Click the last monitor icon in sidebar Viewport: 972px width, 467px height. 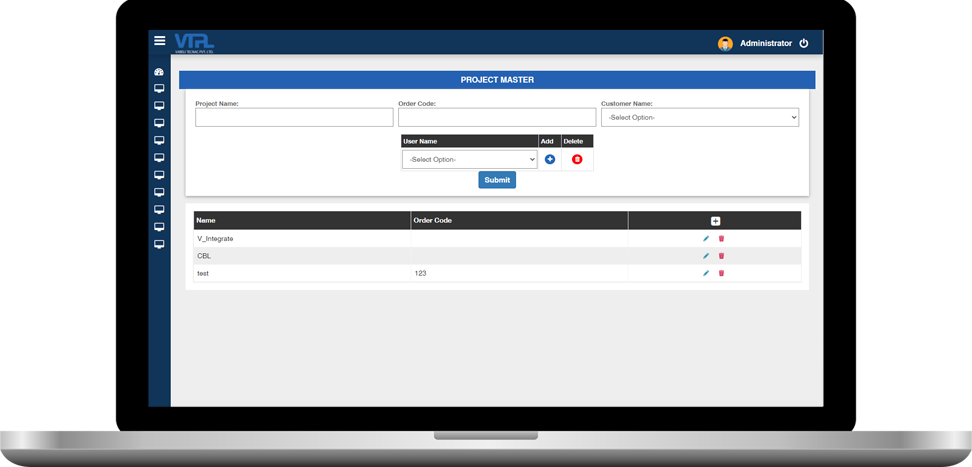coord(158,244)
